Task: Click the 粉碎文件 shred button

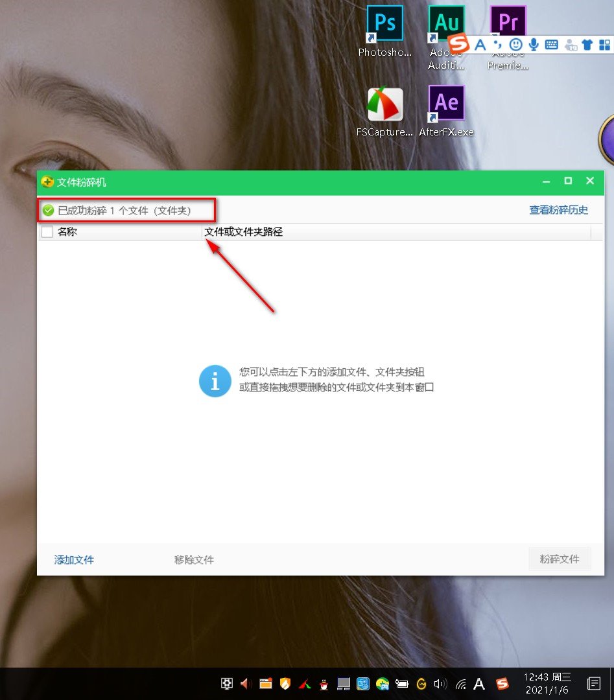Action: coord(560,559)
